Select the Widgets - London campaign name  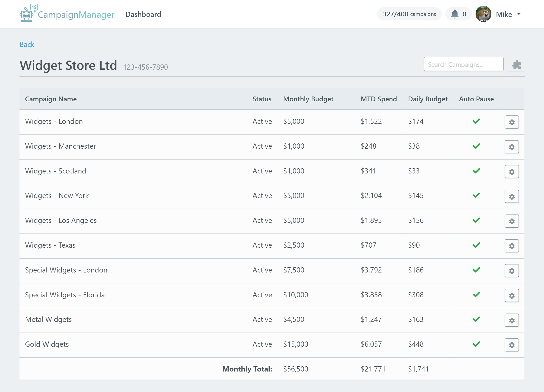tap(54, 121)
